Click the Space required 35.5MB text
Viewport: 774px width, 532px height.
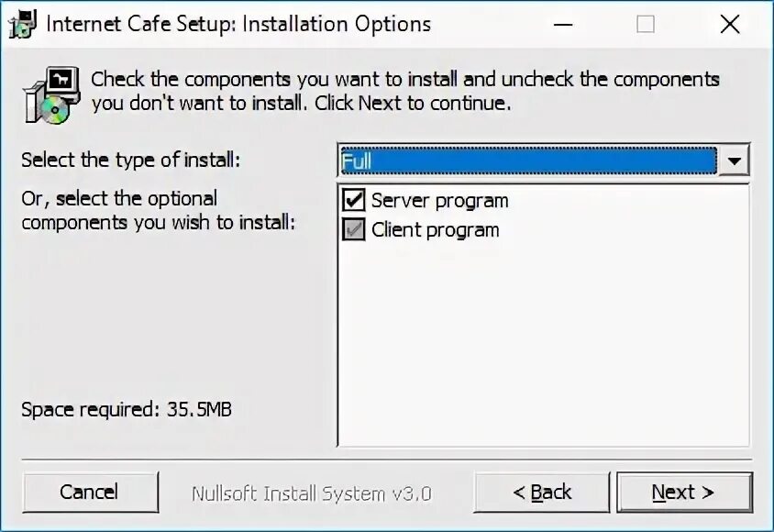pyautogui.click(x=127, y=409)
